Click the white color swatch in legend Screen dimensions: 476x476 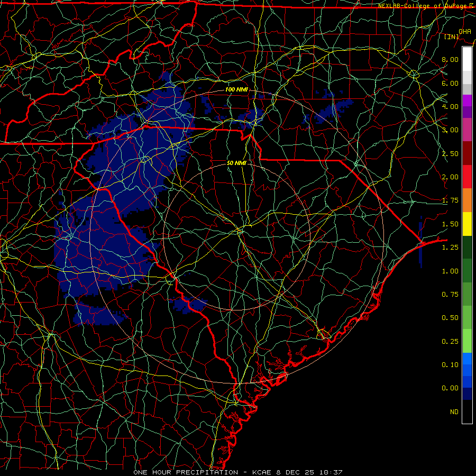[467, 59]
